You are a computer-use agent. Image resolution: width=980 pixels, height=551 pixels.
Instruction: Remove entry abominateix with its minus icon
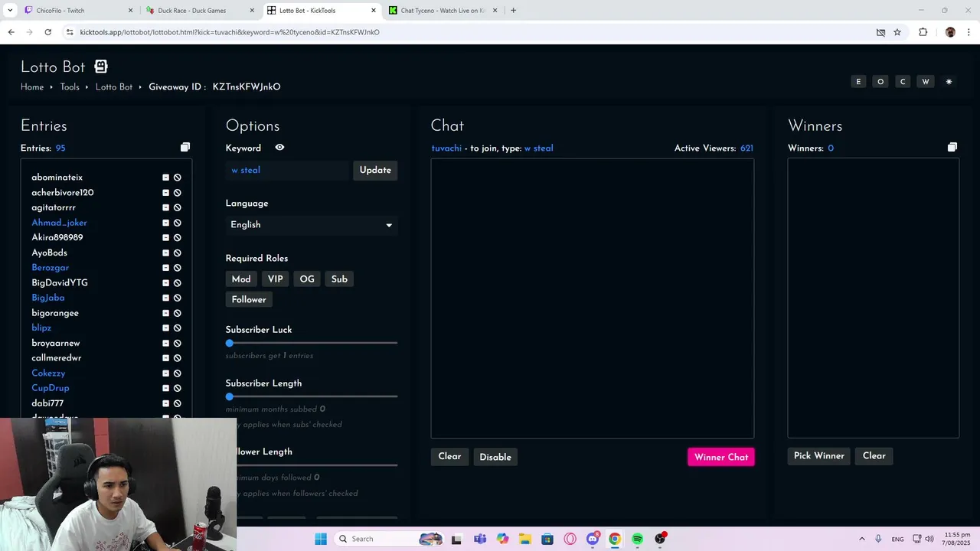point(165,178)
